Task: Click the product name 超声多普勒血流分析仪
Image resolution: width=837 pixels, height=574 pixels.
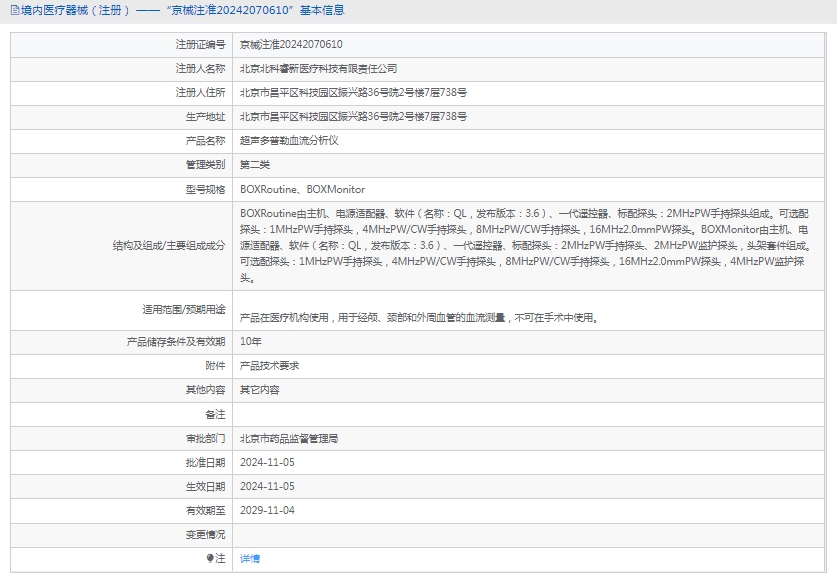Action: [289, 141]
